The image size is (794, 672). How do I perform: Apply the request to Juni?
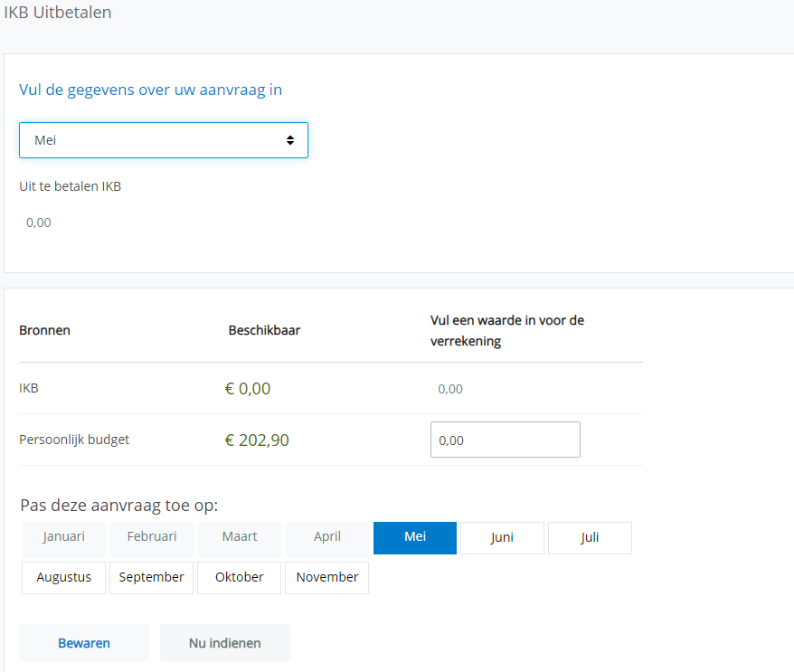tap(502, 538)
